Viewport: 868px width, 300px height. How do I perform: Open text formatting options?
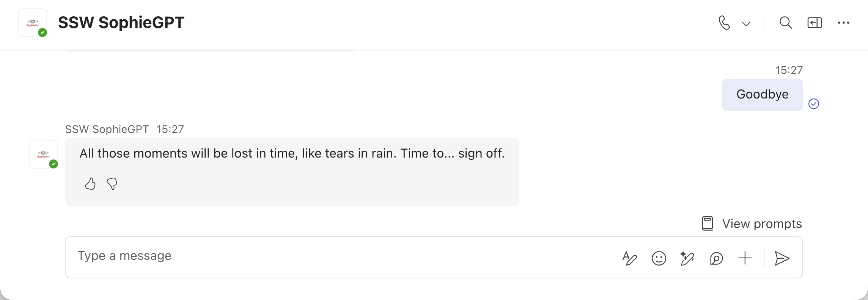[630, 258]
